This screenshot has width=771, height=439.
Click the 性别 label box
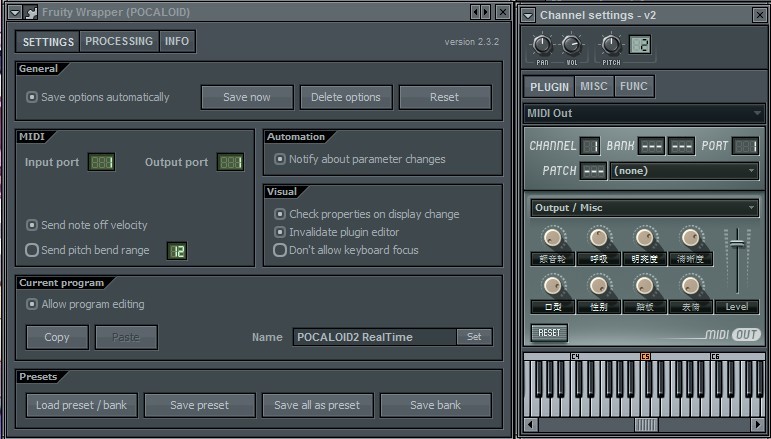(x=598, y=307)
